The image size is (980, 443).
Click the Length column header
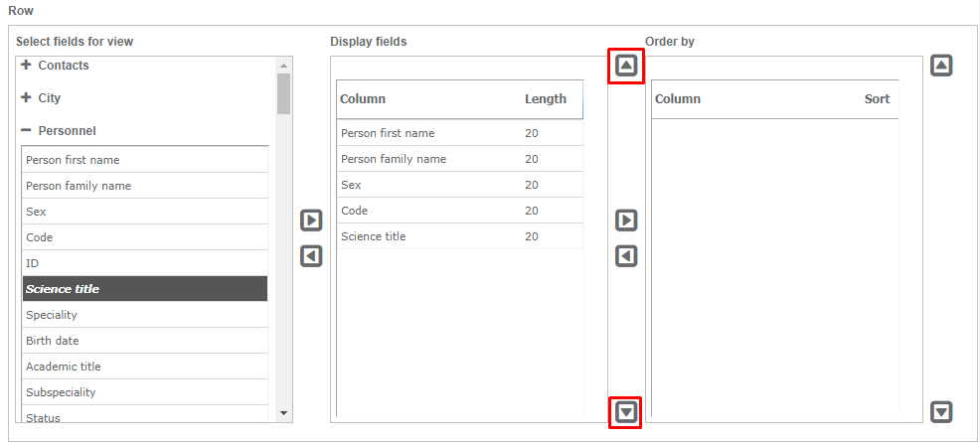click(546, 99)
